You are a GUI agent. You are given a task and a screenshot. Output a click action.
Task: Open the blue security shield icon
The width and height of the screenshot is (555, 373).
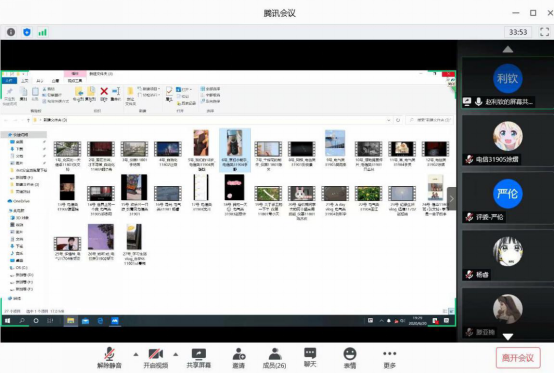tap(27, 32)
